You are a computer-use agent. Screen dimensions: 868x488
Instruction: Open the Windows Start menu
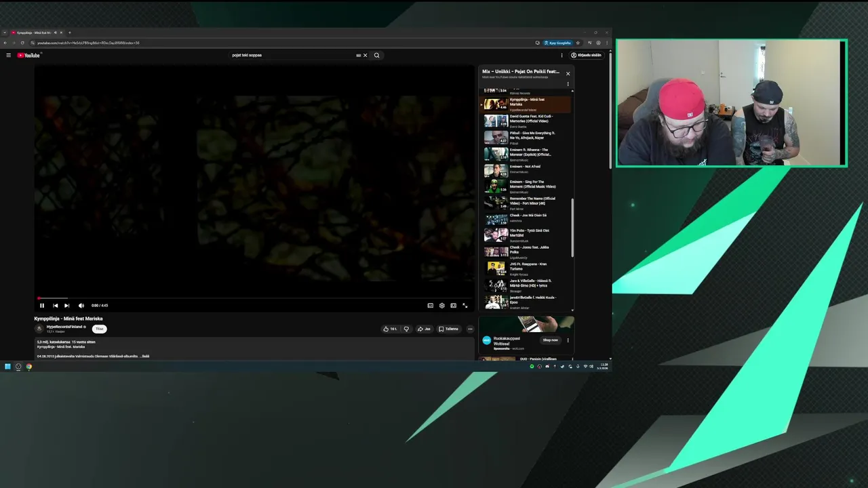(x=7, y=367)
